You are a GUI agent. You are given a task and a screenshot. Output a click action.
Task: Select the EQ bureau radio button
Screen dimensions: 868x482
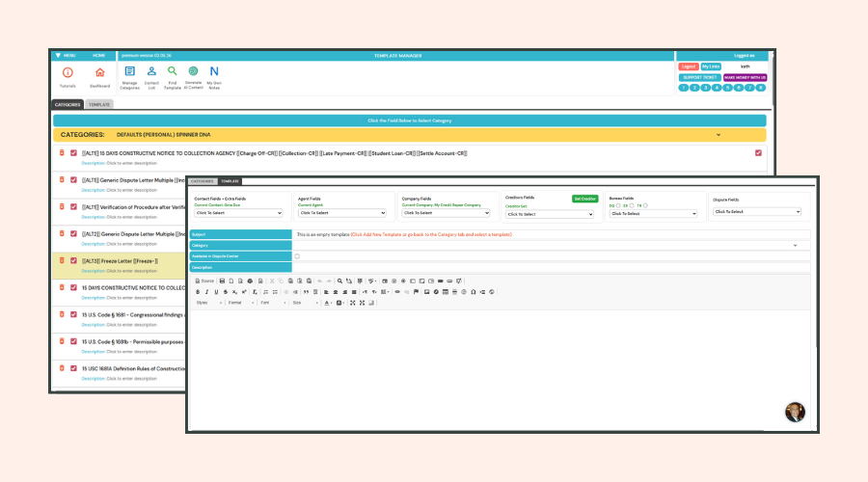coord(618,206)
